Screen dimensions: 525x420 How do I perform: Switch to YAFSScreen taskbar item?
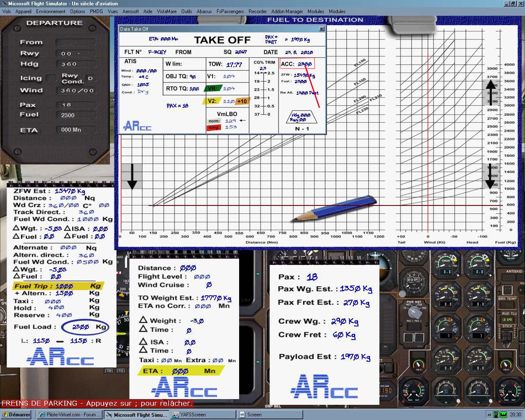[203, 415]
